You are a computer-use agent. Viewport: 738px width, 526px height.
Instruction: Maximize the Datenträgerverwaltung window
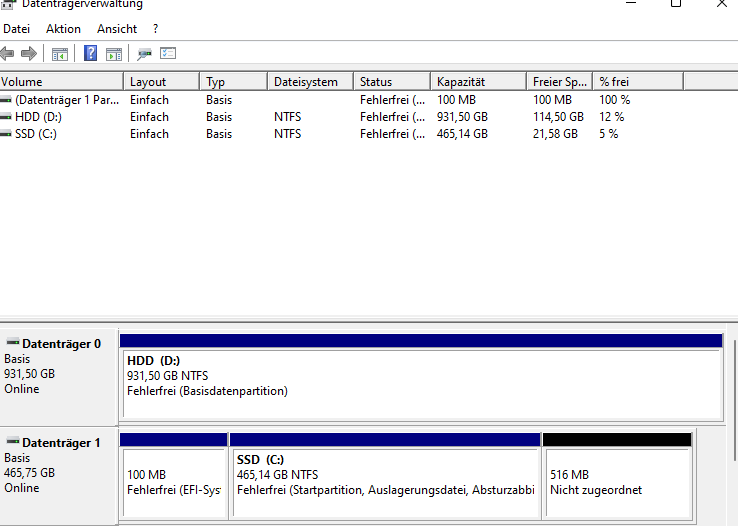[676, 4]
